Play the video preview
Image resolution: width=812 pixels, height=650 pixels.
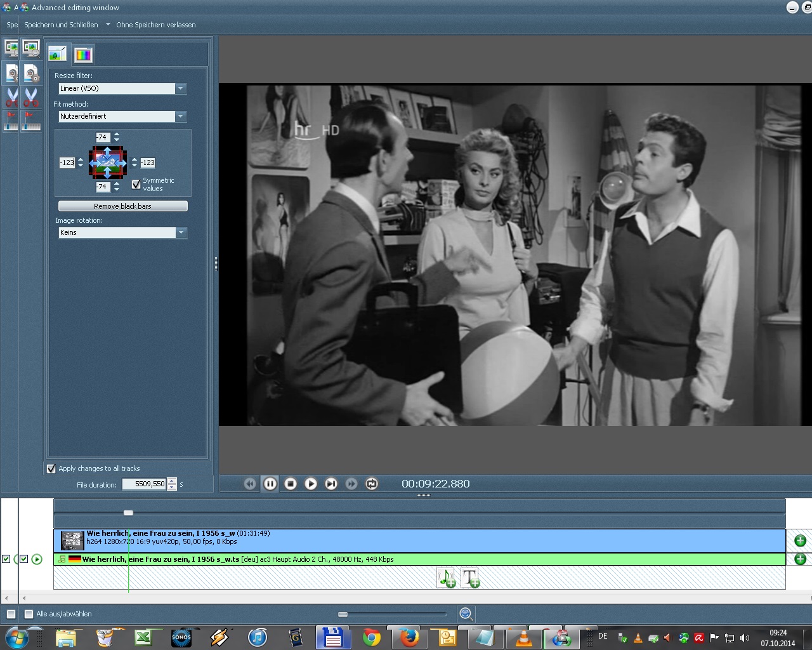[311, 484]
